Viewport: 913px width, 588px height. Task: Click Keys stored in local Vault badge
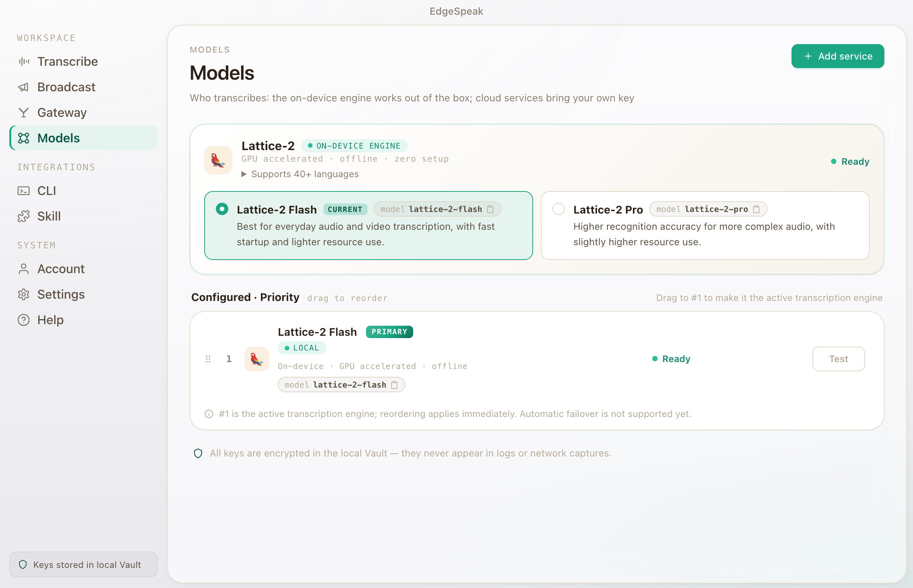click(84, 564)
